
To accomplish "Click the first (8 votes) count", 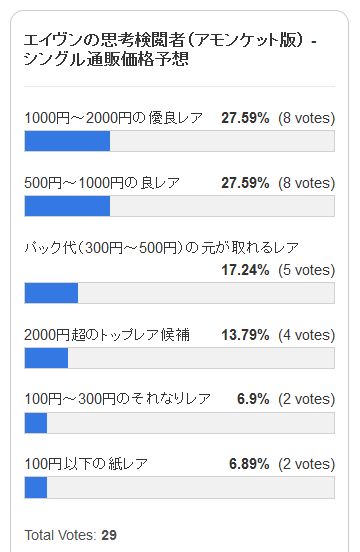I will pos(306,118).
